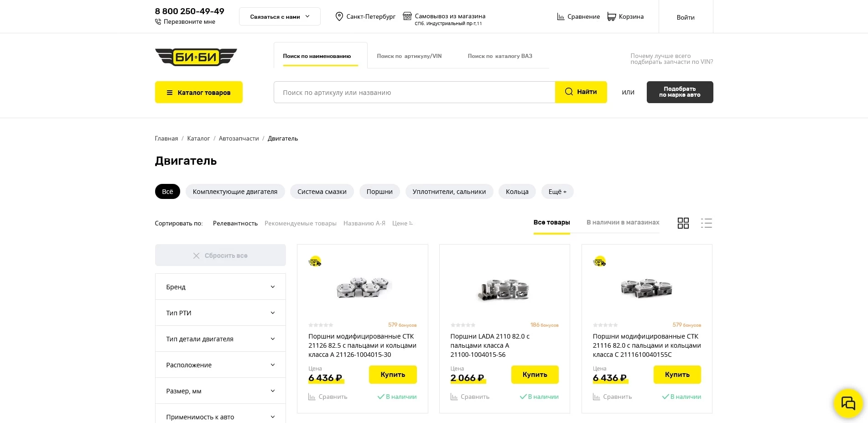Show only В наличии в магазинах items
The image size is (868, 423).
(623, 223)
